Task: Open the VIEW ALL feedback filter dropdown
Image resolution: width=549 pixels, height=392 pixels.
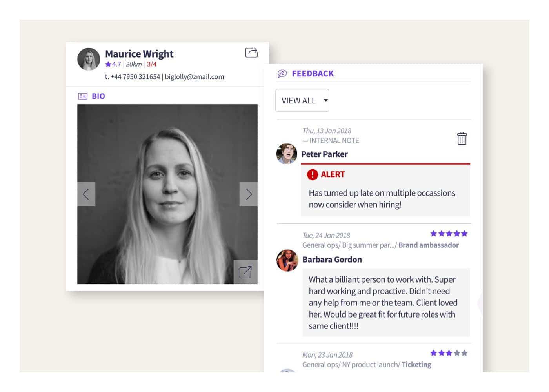Action: coord(302,101)
